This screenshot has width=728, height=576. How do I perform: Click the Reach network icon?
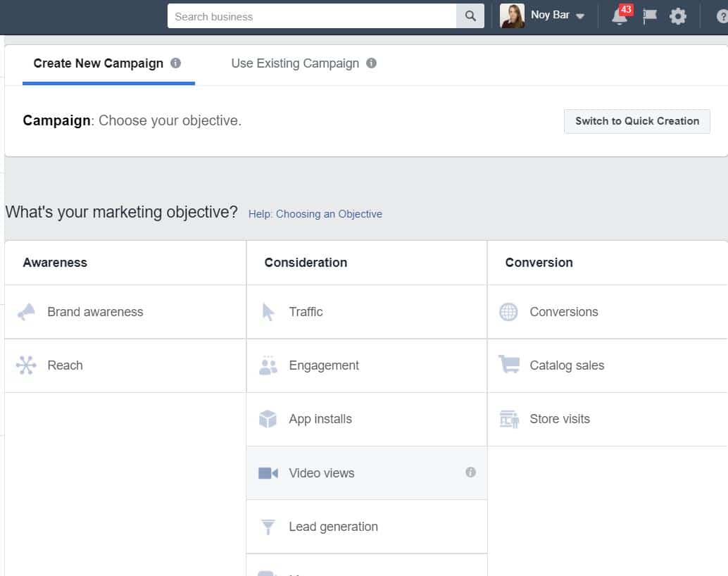[x=26, y=365]
